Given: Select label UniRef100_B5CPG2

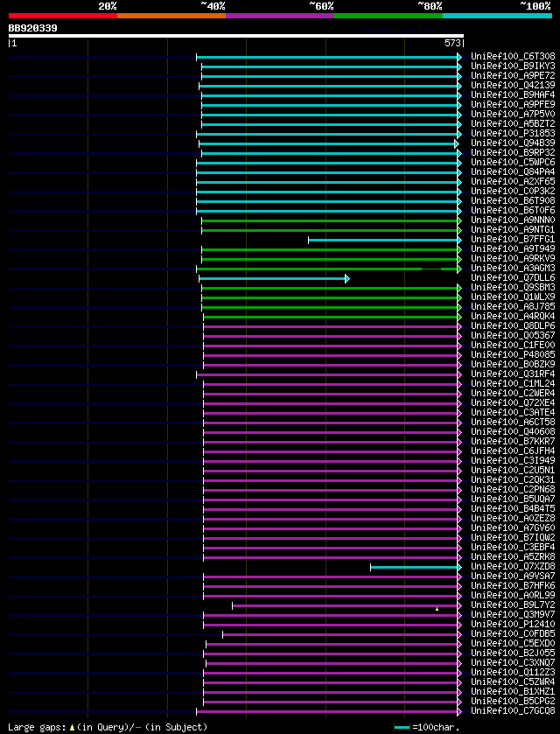Looking at the screenshot, I should tap(513, 702).
